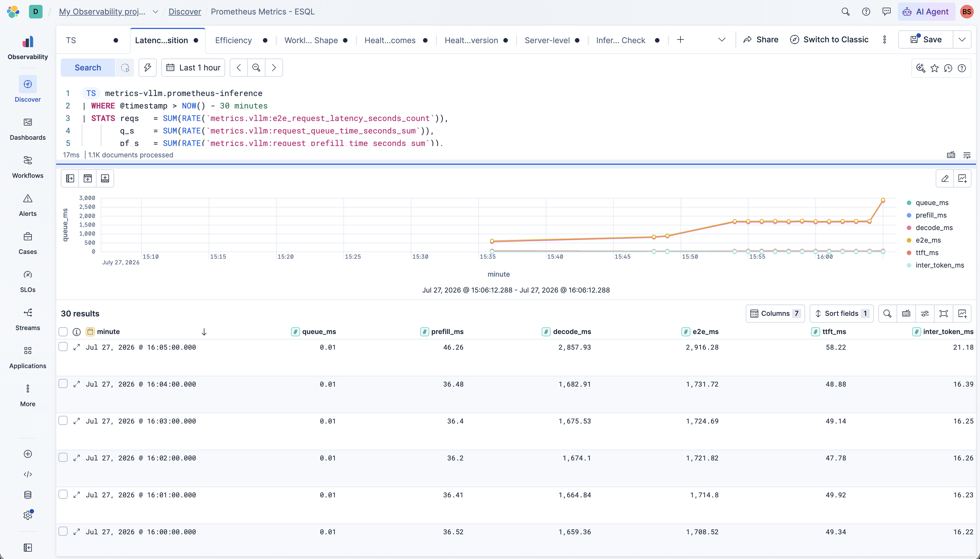This screenshot has width=980, height=559.
Task: Zoom out the time range magnifier icon
Action: 256,68
